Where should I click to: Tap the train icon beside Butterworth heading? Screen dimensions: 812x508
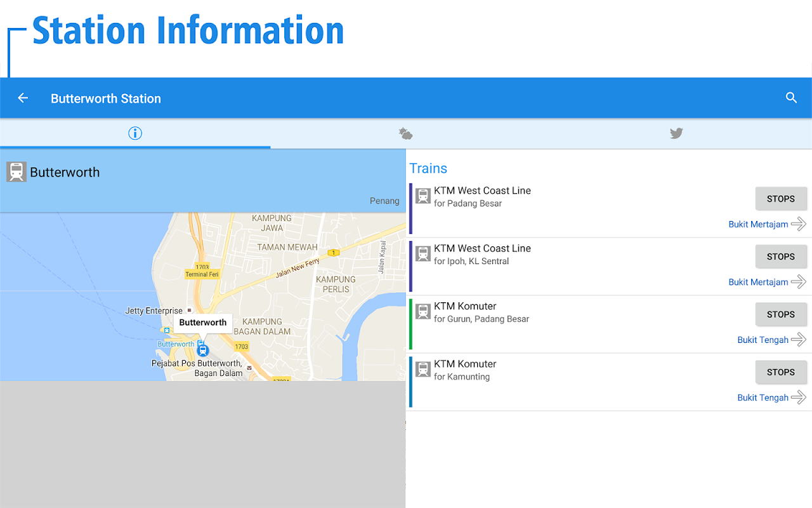coord(16,172)
